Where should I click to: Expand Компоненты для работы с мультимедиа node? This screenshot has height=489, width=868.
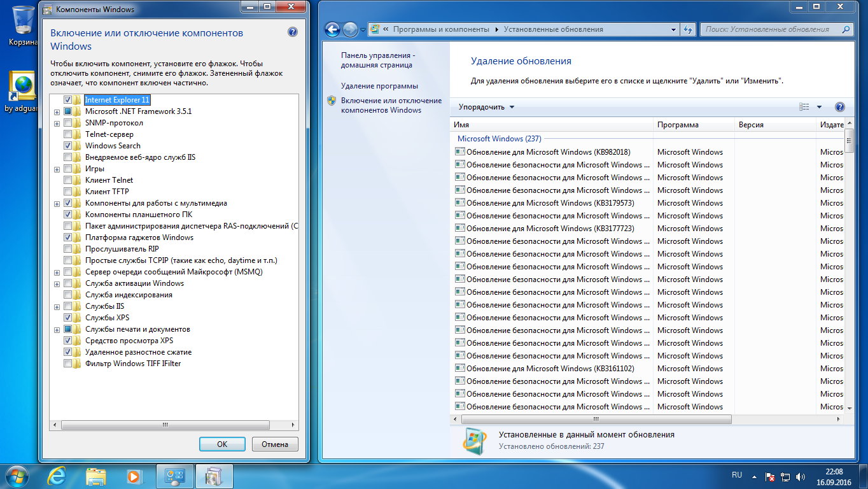point(57,204)
